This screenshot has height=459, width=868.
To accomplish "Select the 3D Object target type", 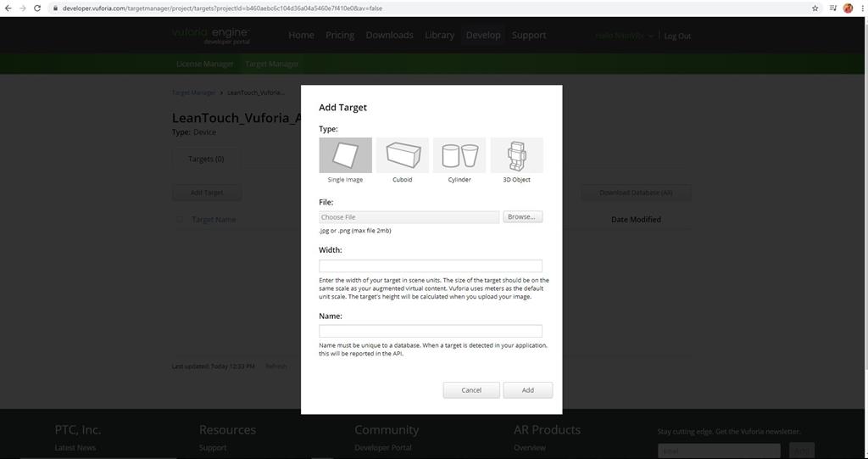I will [x=516, y=156].
